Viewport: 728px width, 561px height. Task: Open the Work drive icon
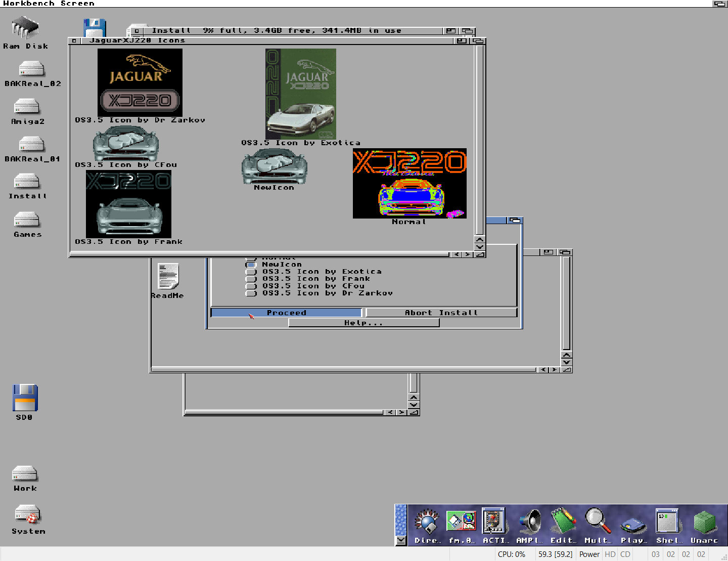tap(25, 473)
